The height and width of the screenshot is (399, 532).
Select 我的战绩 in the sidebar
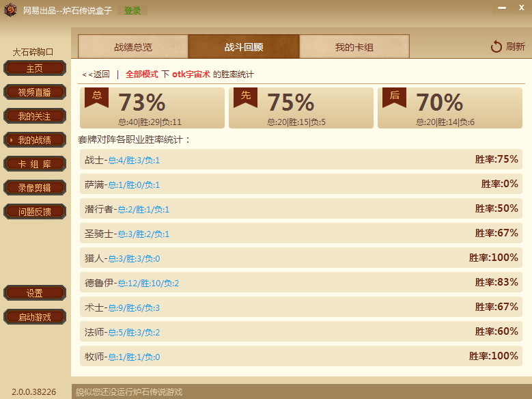point(35,140)
